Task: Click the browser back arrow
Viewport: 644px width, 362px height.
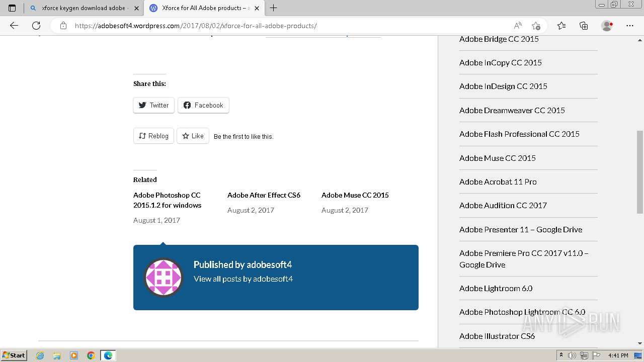Action: pyautogui.click(x=14, y=26)
